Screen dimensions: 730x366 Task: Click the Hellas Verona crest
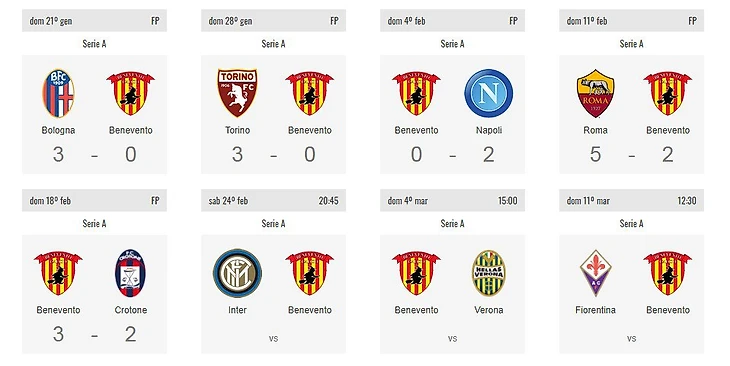click(488, 273)
